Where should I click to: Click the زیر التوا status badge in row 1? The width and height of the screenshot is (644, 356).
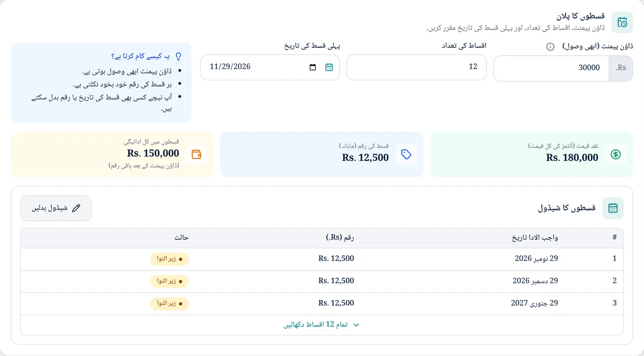170,259
